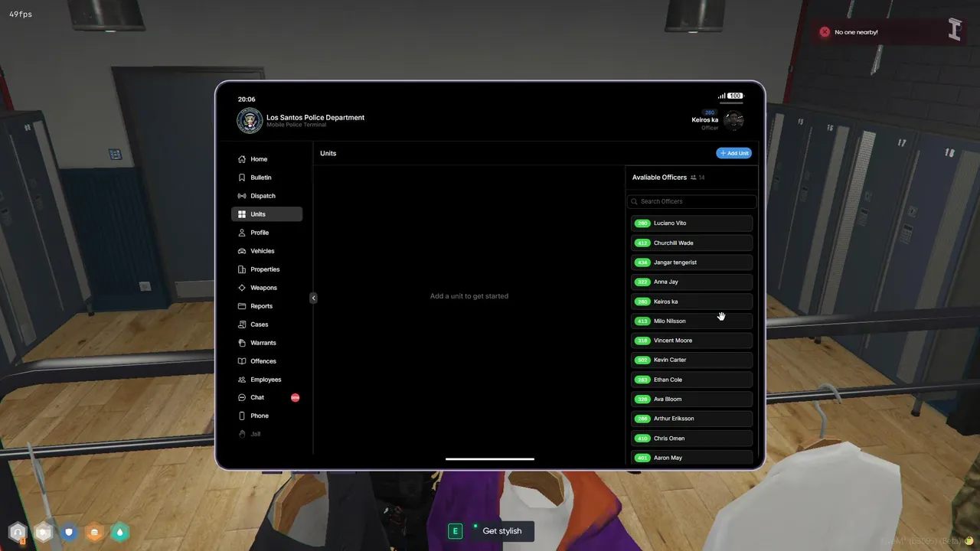The width and height of the screenshot is (980, 551).
Task: Click the Phone device icon
Action: [242, 416]
